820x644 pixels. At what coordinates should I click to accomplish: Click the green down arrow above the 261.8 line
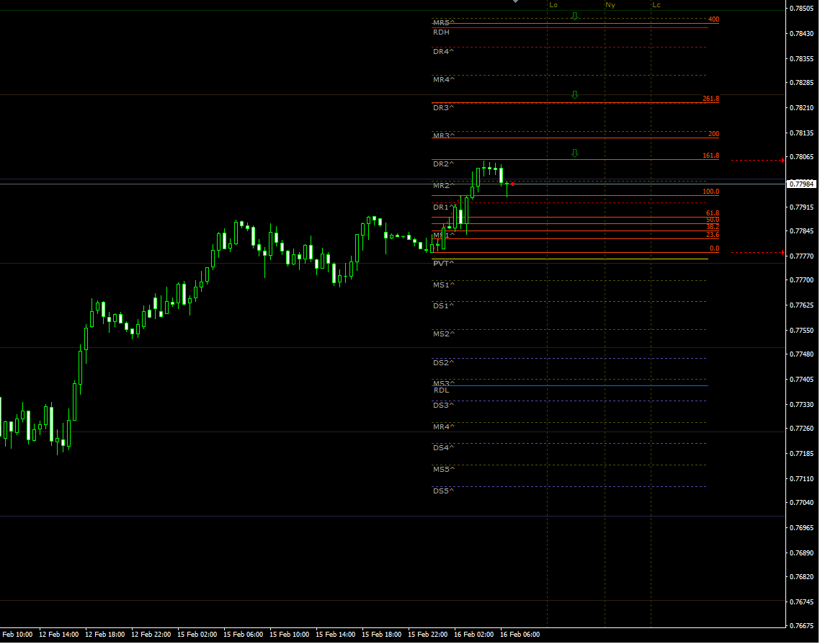574,94
